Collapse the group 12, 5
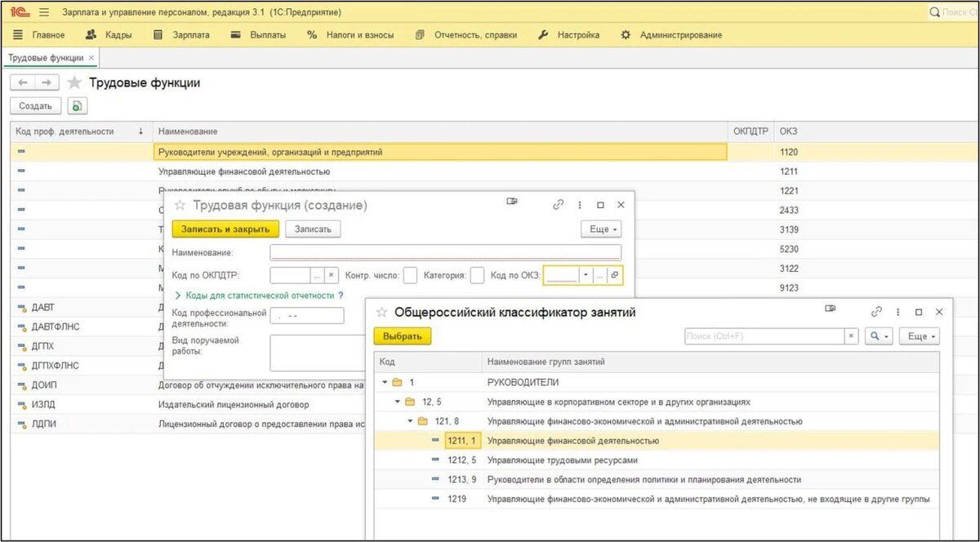 [398, 402]
